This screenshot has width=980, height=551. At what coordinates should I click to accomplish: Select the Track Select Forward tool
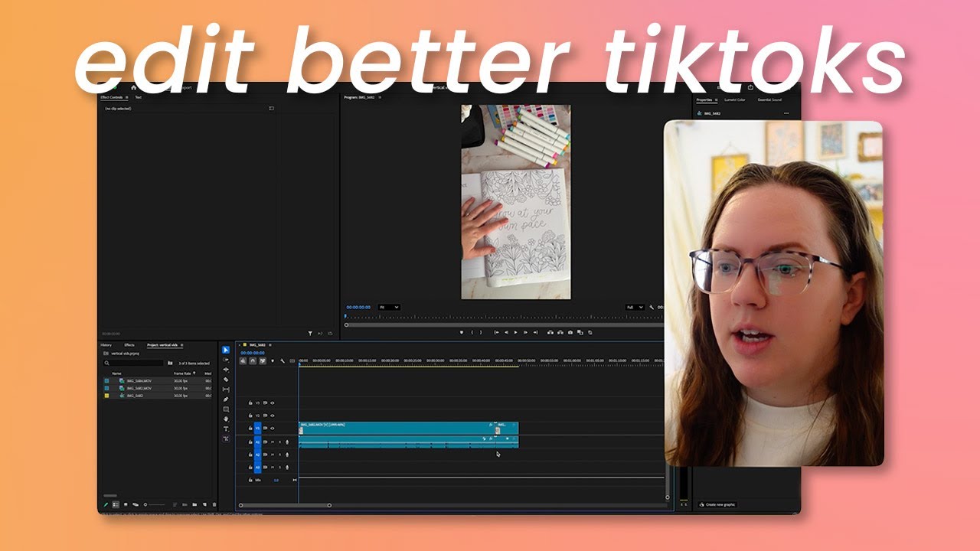[226, 360]
